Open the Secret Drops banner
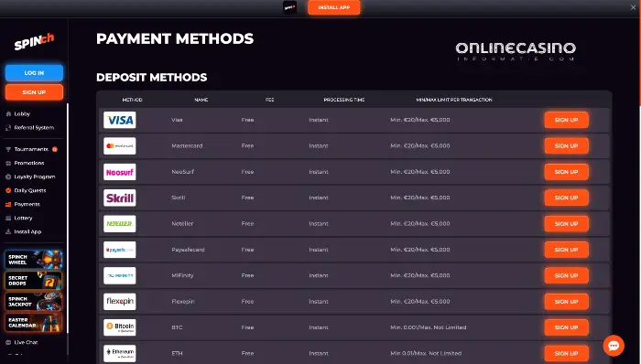This screenshot has height=364, width=641. click(x=34, y=281)
